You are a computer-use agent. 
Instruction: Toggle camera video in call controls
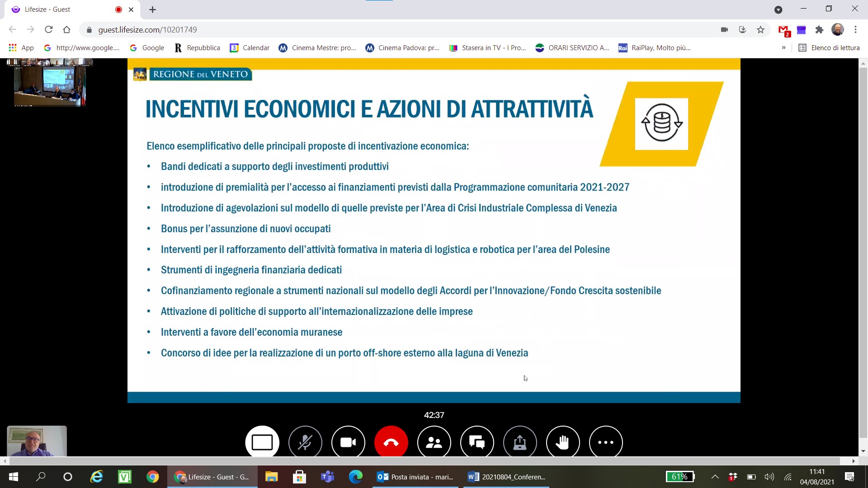pos(348,442)
